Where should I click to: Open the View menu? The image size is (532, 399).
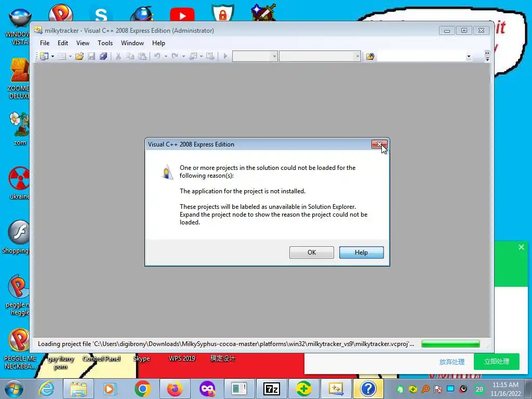tap(83, 43)
